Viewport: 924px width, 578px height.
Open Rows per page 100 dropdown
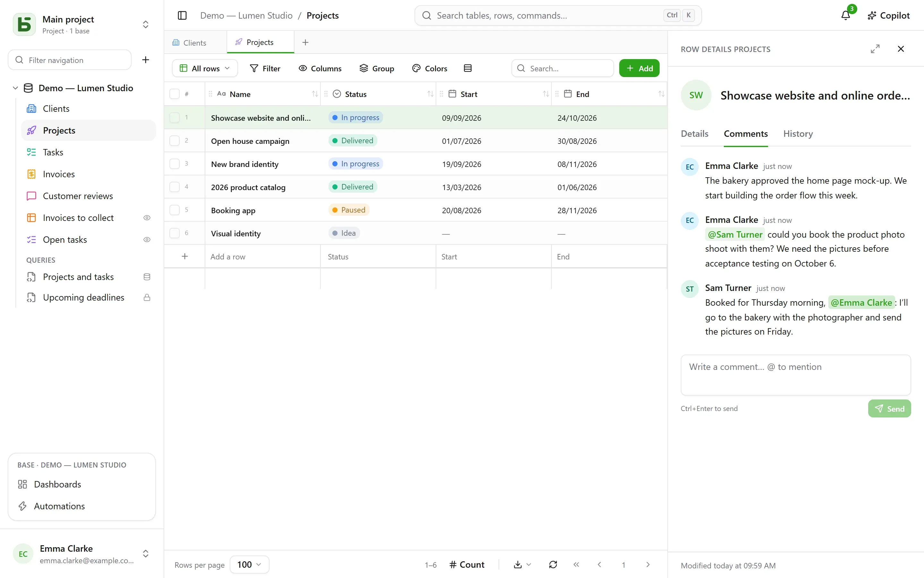point(249,565)
